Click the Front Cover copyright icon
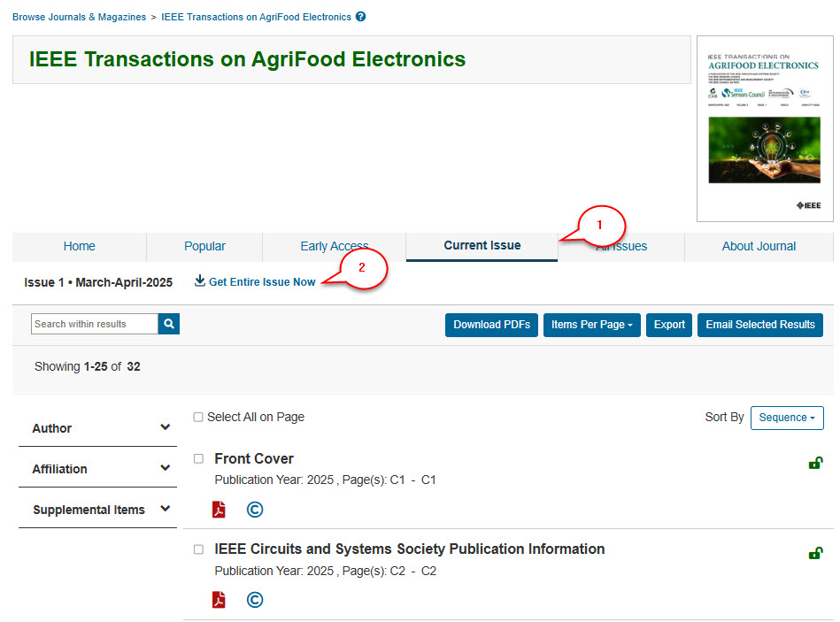 (255, 510)
